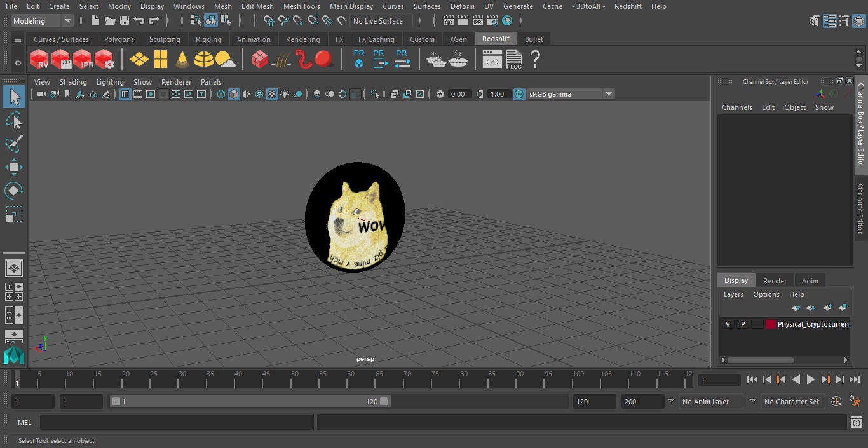Create new layer with selected objects
Viewport: 868px width, 448px height.
click(843, 308)
